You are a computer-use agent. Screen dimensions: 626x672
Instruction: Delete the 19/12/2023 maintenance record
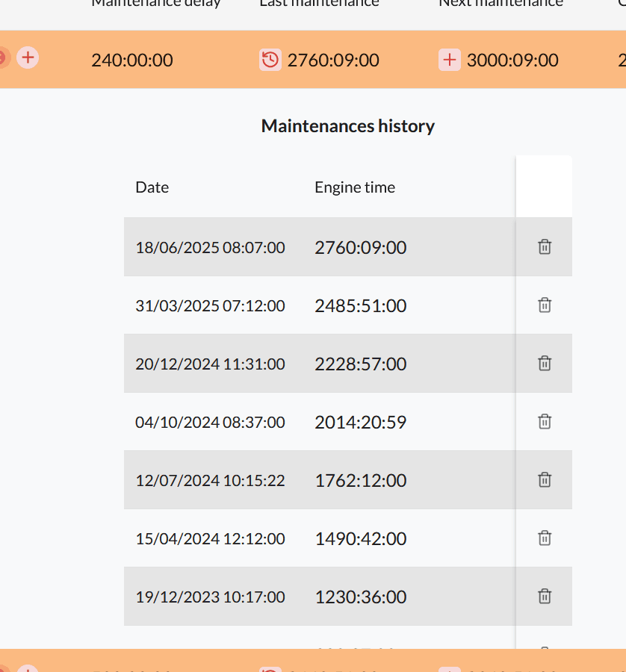click(x=545, y=596)
